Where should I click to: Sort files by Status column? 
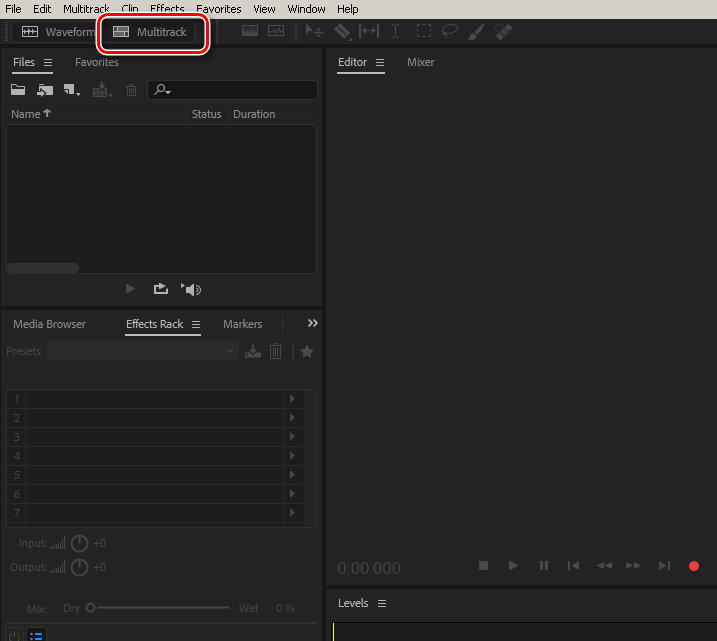tap(206, 114)
